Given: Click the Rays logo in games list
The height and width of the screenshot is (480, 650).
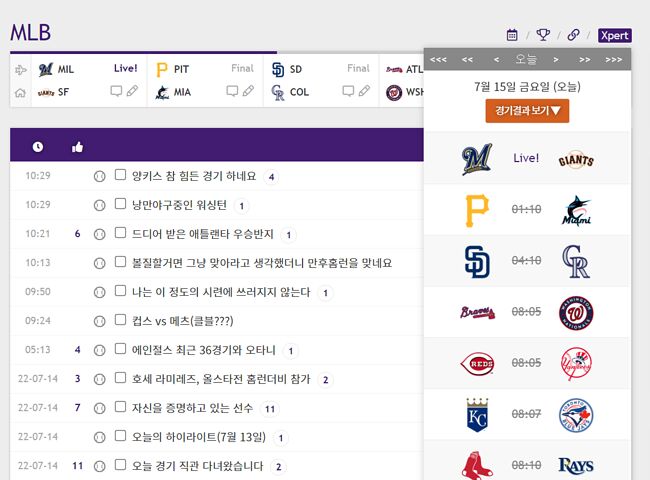Looking at the screenshot, I should pyautogui.click(x=576, y=466).
